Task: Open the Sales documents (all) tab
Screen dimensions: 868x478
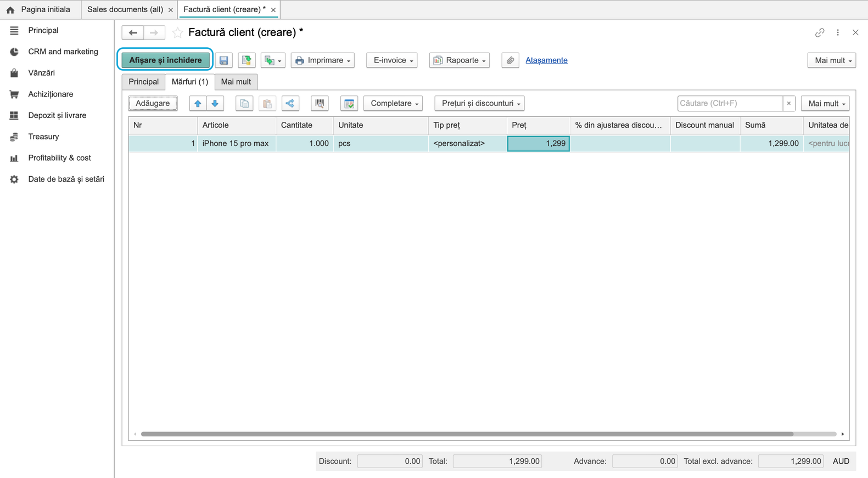Action: tap(125, 9)
